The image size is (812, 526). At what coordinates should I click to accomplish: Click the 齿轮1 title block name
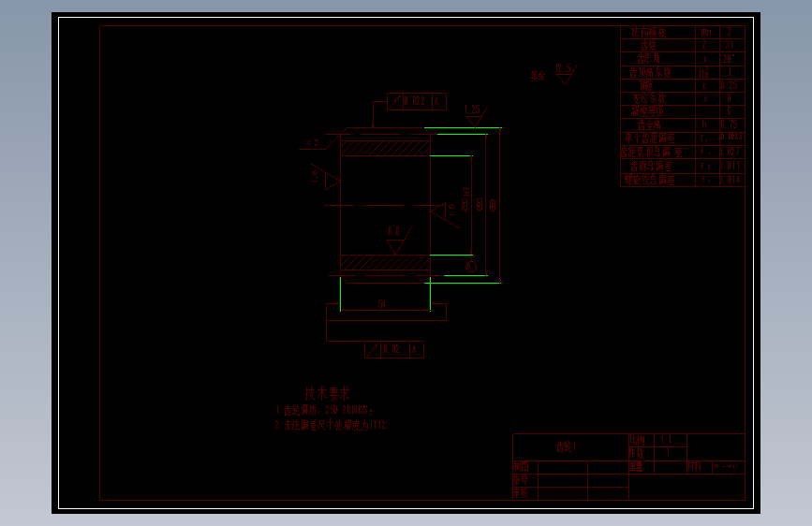coord(566,446)
